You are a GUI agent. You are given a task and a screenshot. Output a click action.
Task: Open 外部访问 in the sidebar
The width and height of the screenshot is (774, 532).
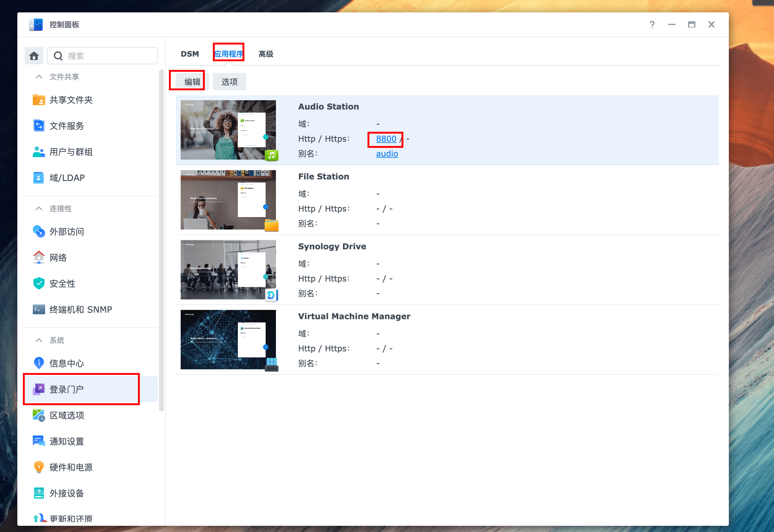[91, 231]
